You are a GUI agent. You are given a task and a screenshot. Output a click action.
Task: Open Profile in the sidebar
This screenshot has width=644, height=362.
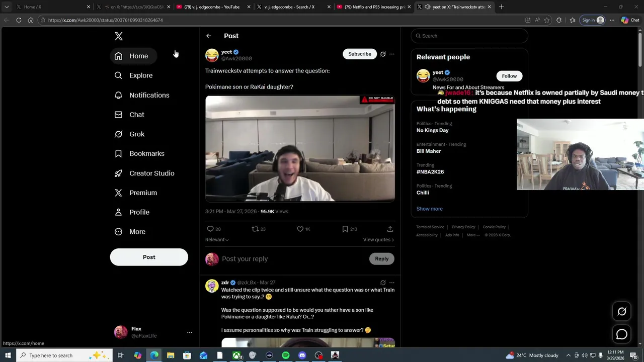[132, 212]
